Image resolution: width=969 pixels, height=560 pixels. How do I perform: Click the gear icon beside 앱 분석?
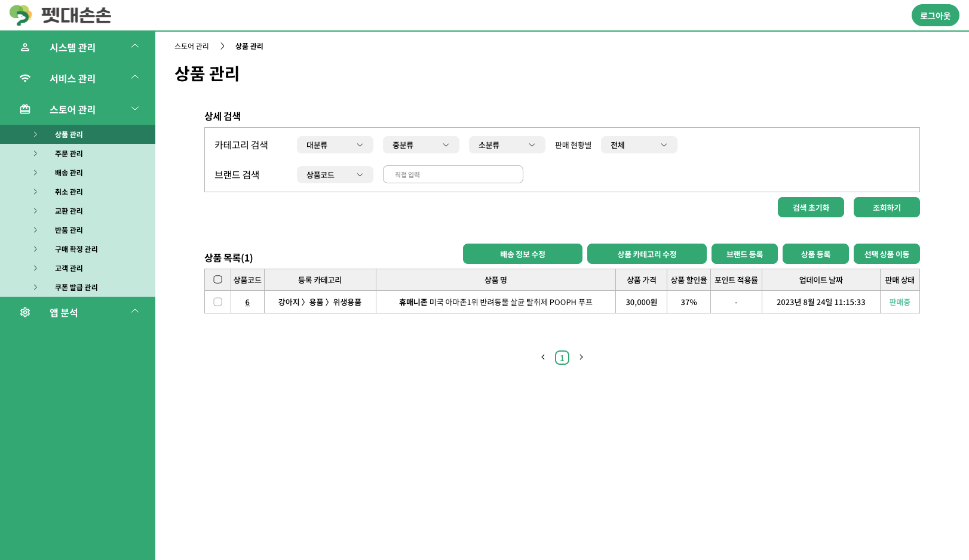pyautogui.click(x=25, y=312)
